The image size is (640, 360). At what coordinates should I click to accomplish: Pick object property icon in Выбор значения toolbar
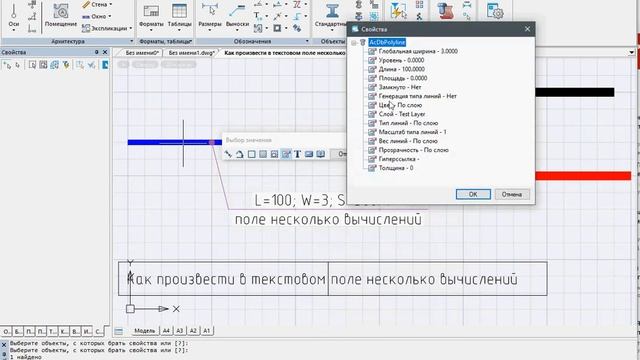tap(286, 154)
